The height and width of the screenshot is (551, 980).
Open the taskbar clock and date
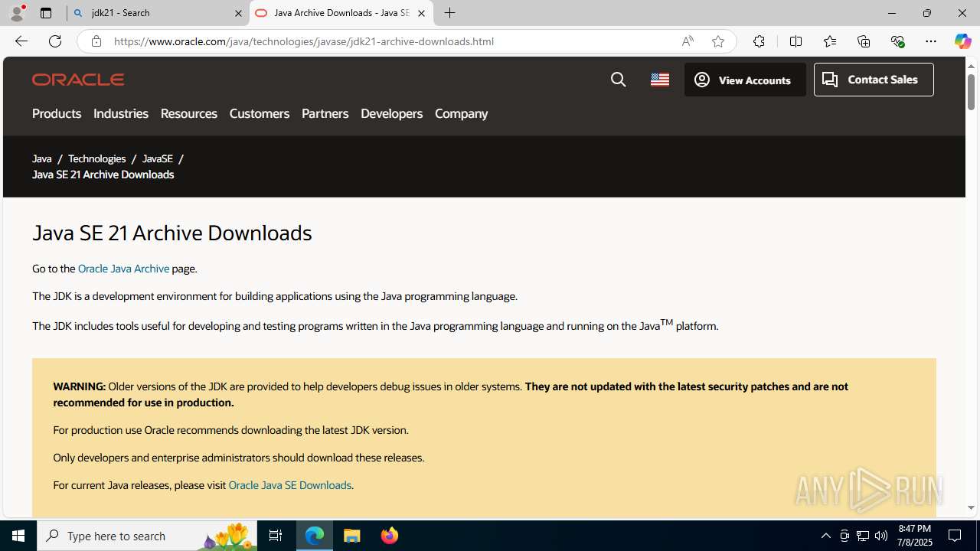coord(915,536)
